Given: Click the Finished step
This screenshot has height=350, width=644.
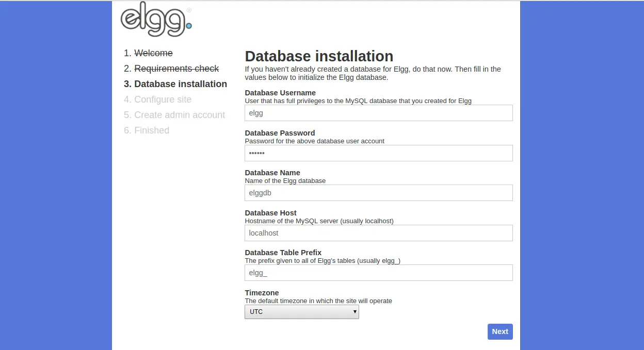Looking at the screenshot, I should pyautogui.click(x=152, y=130).
